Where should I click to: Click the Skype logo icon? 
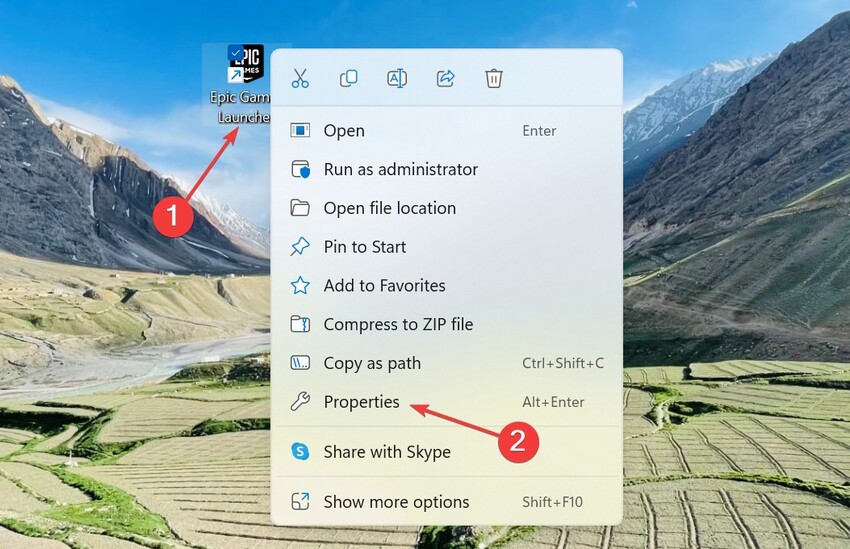[x=300, y=452]
